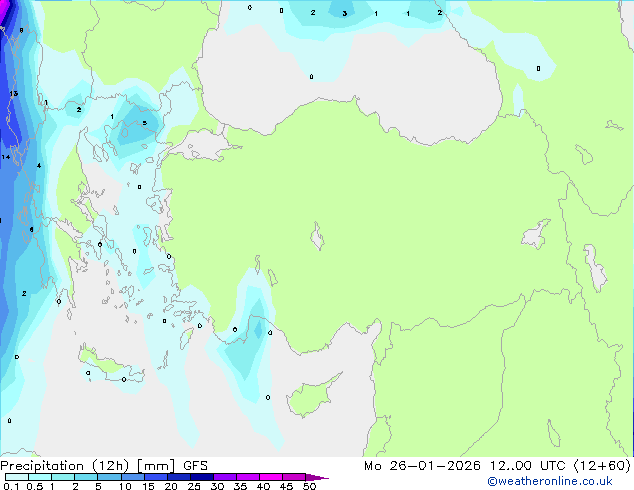
Task: Select the 5–10 mm legend color swatch
Action: 109,477
